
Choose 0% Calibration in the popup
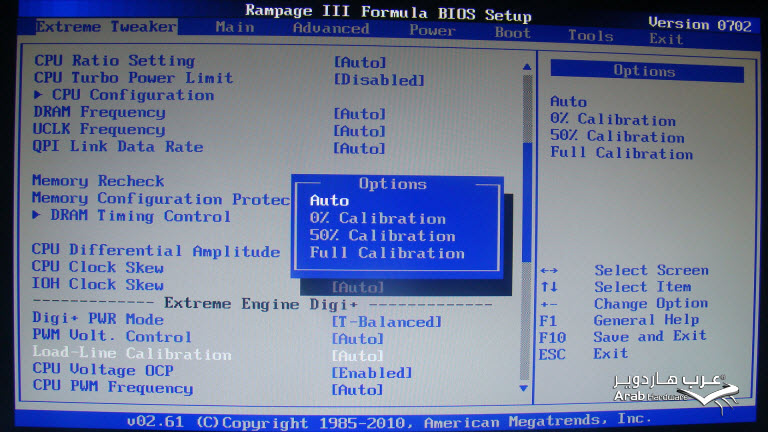click(378, 218)
